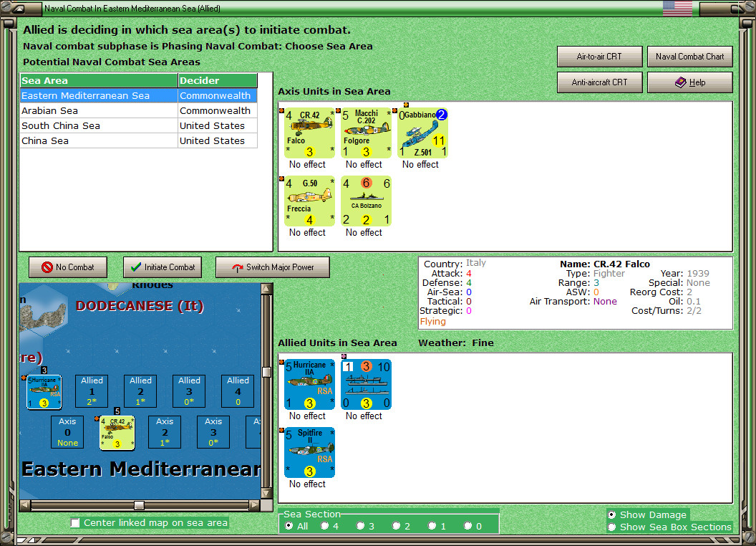Click the United States flag icon
The width and height of the screenshot is (756, 546).
click(x=677, y=8)
